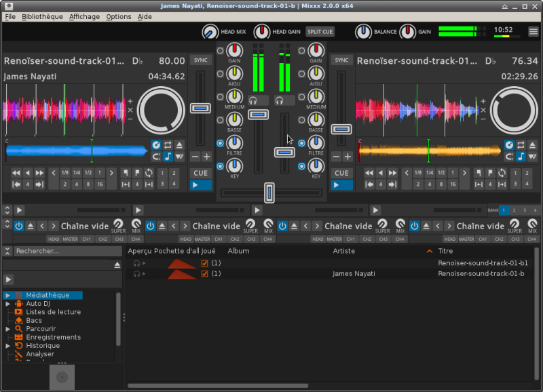Viewport: 543px width, 392px height.
Task: Toggle the left deck FILTRE enable button
Action: click(221, 143)
